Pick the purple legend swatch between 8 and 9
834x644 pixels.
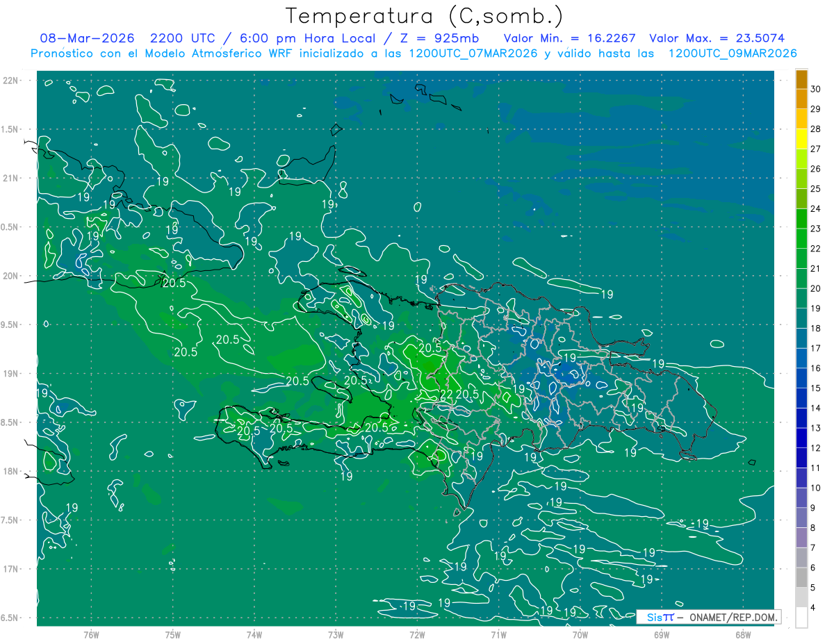click(801, 518)
